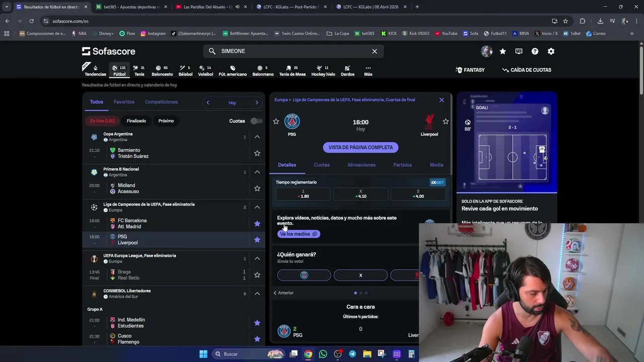644x362 pixels.
Task: Favorite the Braga vs Real Betis match
Action: coord(257,275)
